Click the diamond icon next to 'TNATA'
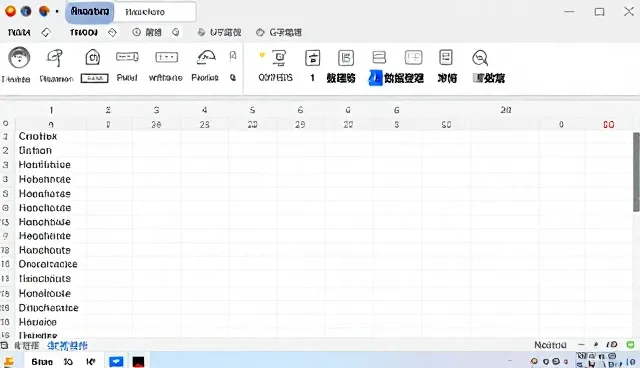Viewport: 640px width, 368px height. point(46,32)
